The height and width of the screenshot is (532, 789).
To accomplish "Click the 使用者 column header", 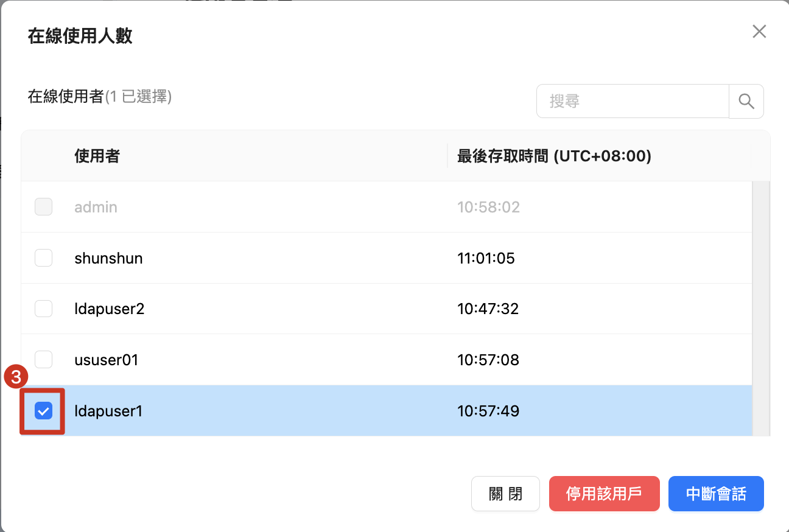I will coord(97,156).
